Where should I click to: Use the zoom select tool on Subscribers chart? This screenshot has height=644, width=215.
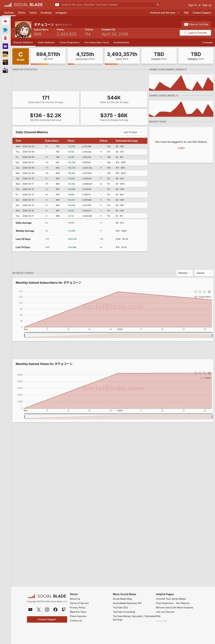click(196, 292)
